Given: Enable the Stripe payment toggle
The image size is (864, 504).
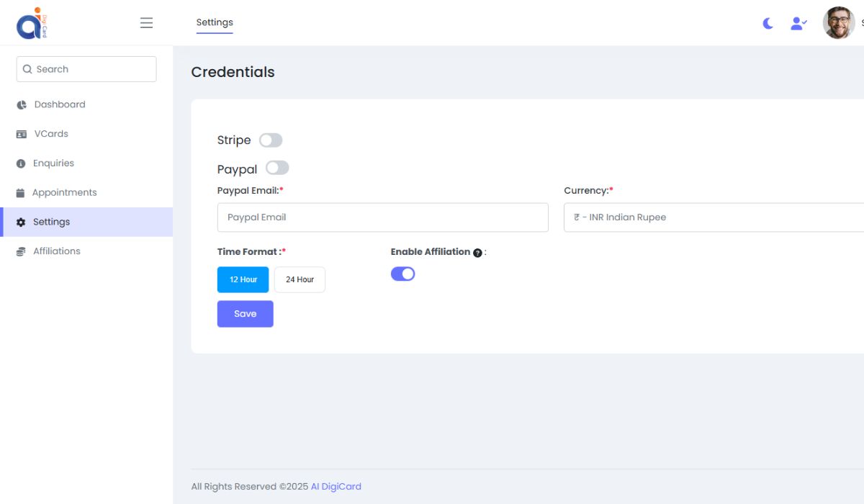Looking at the screenshot, I should point(271,140).
